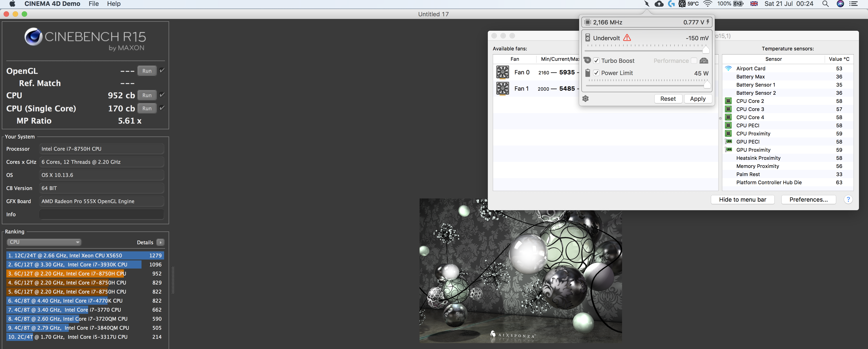Click the Undervolt red warning triangle
Screen dimensions: 868x349
pos(627,38)
